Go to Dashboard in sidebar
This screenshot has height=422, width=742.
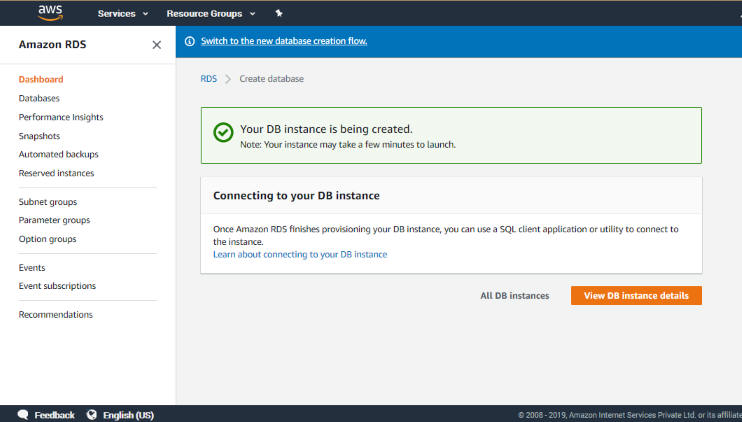[41, 79]
